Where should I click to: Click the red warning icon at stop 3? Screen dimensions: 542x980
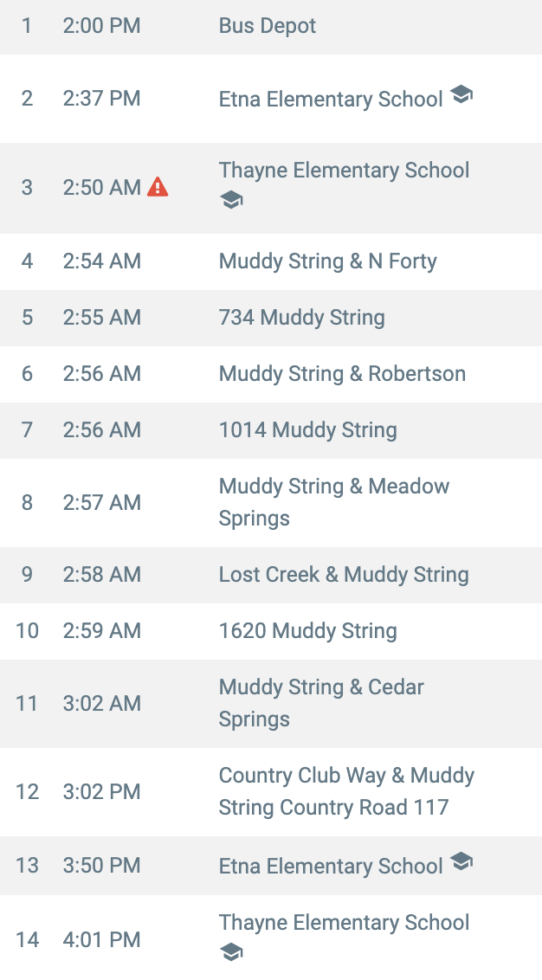[158, 187]
